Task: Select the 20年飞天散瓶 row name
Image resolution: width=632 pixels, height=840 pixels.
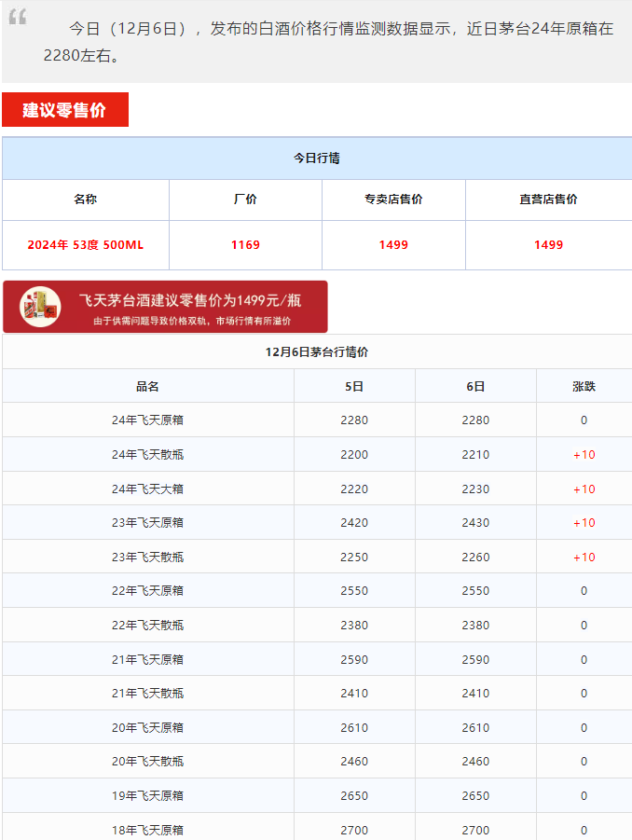Action: 148,762
